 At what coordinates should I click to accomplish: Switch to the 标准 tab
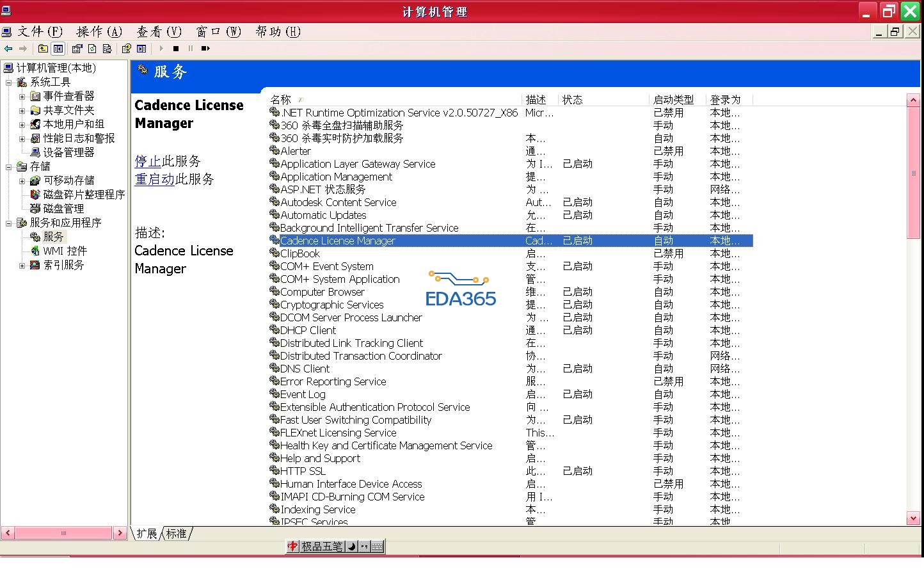point(177,533)
